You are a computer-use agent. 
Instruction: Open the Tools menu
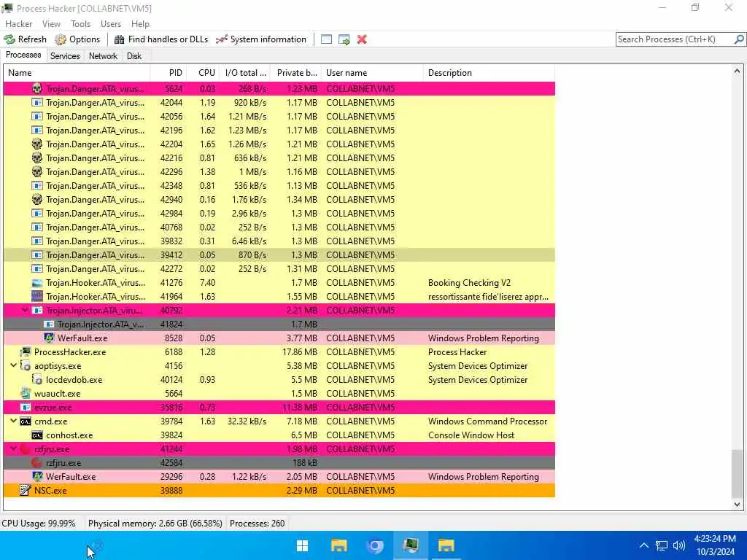click(80, 24)
